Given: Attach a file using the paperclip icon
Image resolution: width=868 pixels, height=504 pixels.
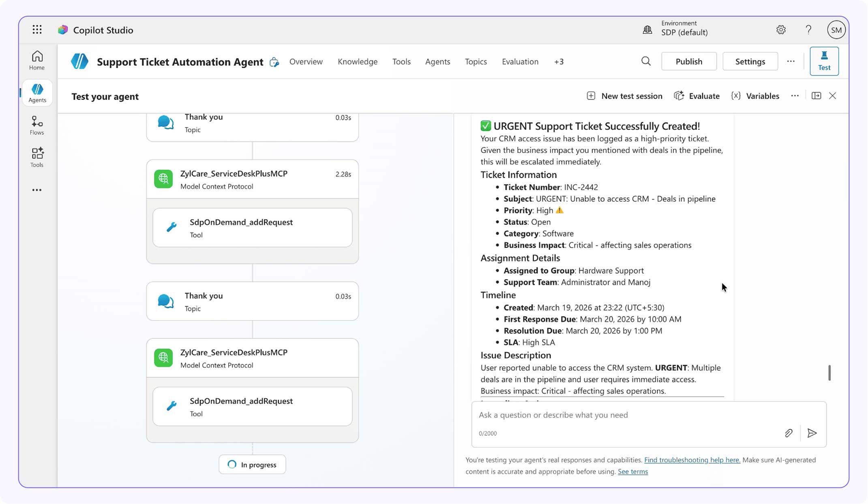Looking at the screenshot, I should pyautogui.click(x=789, y=433).
